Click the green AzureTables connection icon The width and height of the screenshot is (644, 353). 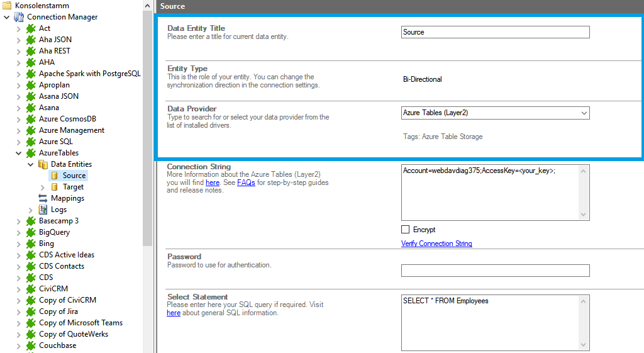31,153
